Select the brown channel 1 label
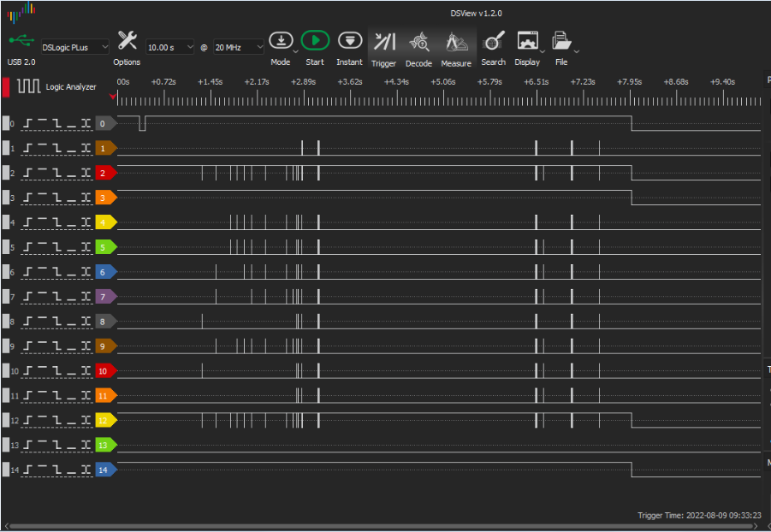 point(106,148)
